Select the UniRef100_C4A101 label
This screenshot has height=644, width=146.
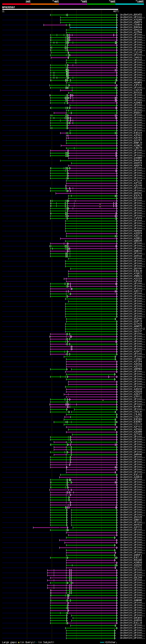click(131, 58)
